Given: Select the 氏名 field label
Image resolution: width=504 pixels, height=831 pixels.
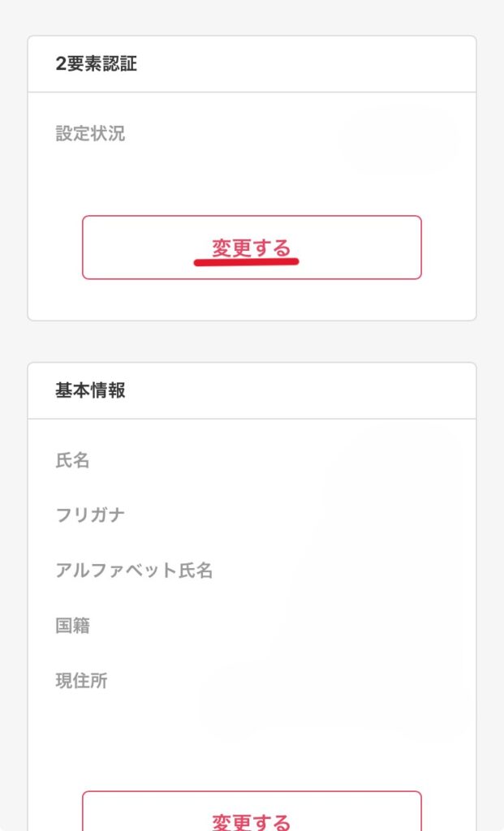Looking at the screenshot, I should (72, 461).
